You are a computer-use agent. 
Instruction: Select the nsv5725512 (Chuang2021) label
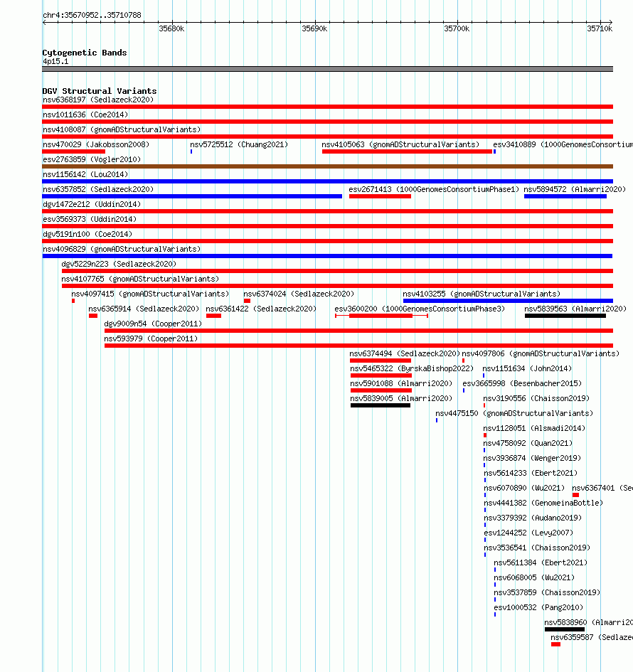(239, 144)
